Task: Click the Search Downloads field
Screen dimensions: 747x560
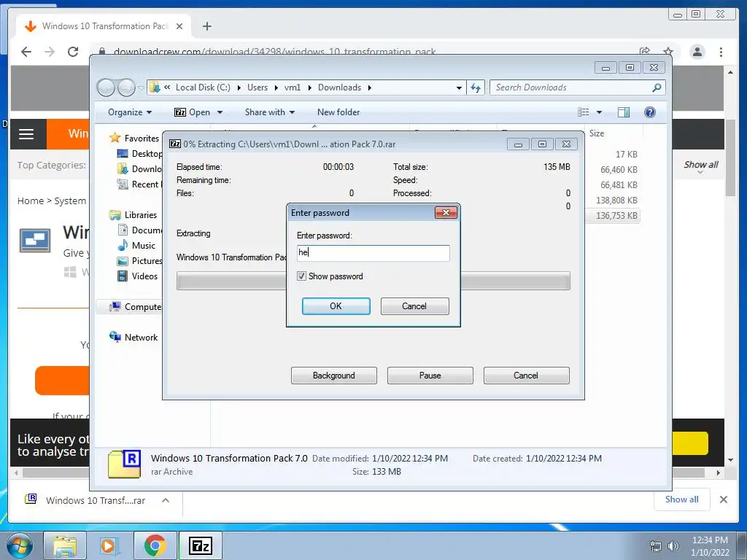Action: coord(578,87)
